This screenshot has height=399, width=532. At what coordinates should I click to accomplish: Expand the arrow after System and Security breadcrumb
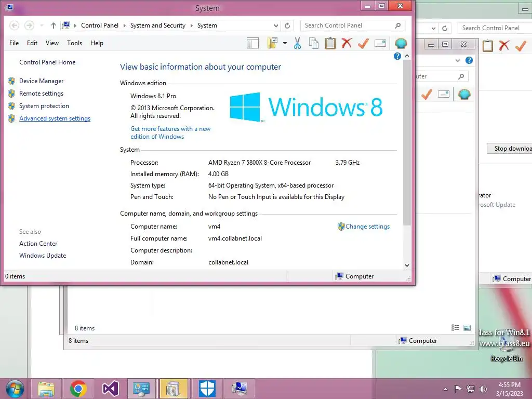[x=191, y=26]
